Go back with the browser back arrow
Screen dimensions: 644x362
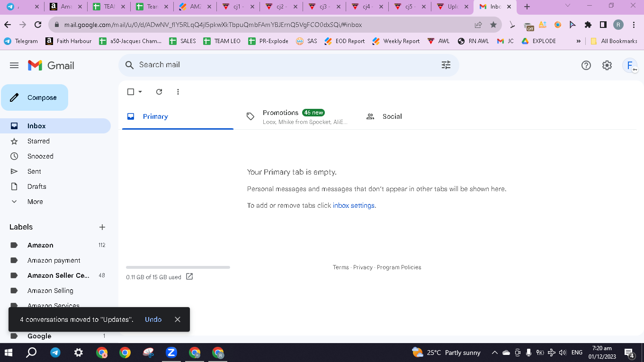(8, 25)
